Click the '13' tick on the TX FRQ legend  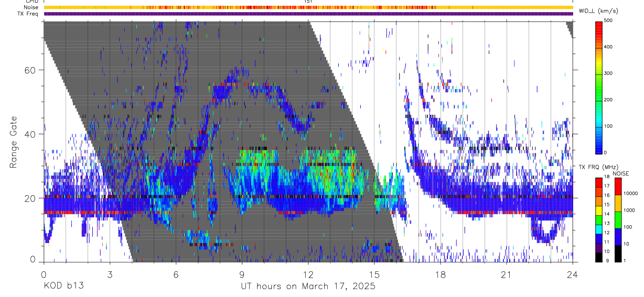(607, 223)
